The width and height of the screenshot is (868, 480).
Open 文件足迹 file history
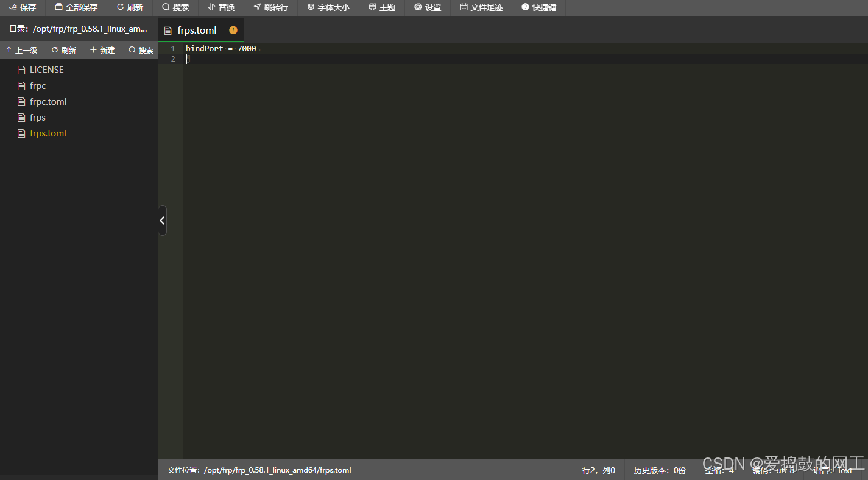tap(481, 7)
